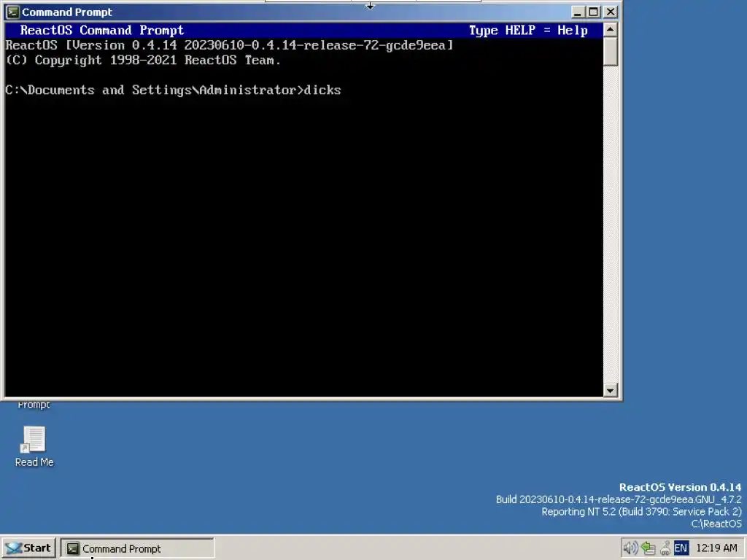Click the 12:19 AM system clock

[x=716, y=548]
